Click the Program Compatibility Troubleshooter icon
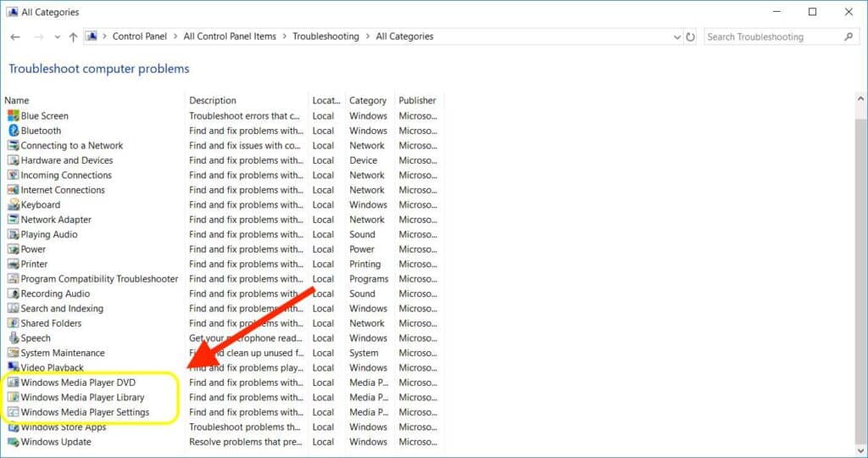 click(13, 279)
